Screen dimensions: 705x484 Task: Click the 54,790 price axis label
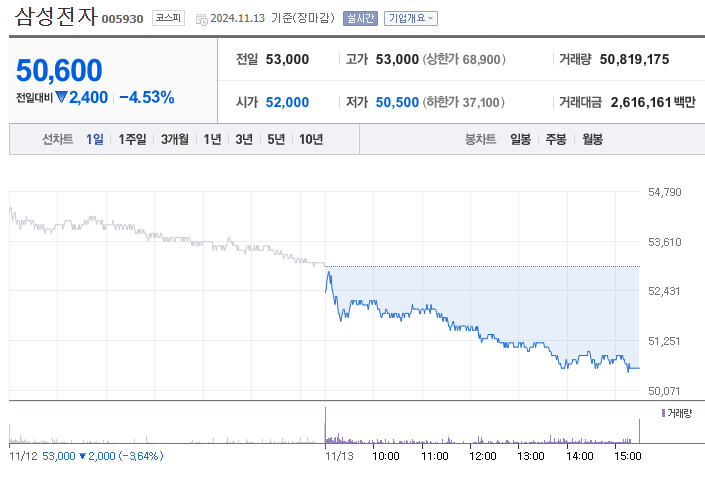(x=665, y=192)
